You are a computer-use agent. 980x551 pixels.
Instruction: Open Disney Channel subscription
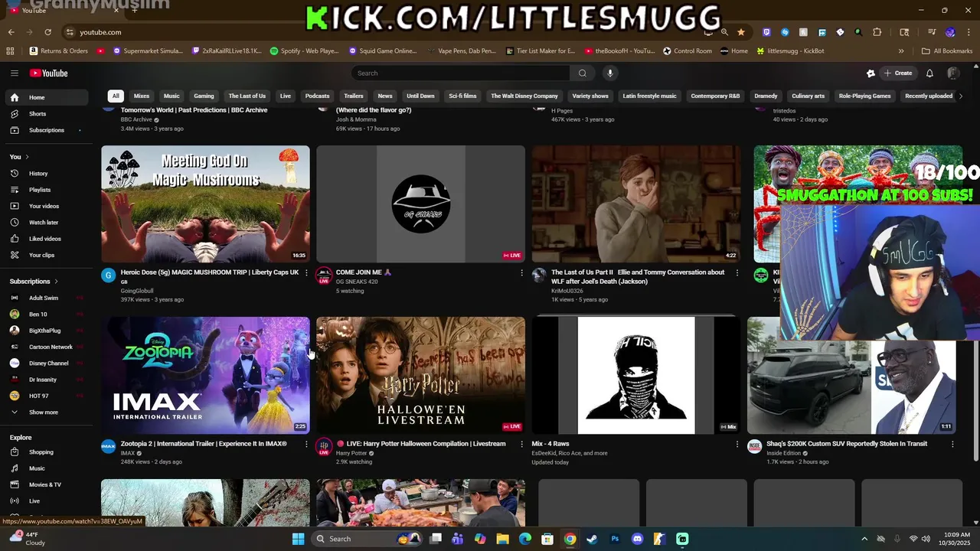(45, 364)
